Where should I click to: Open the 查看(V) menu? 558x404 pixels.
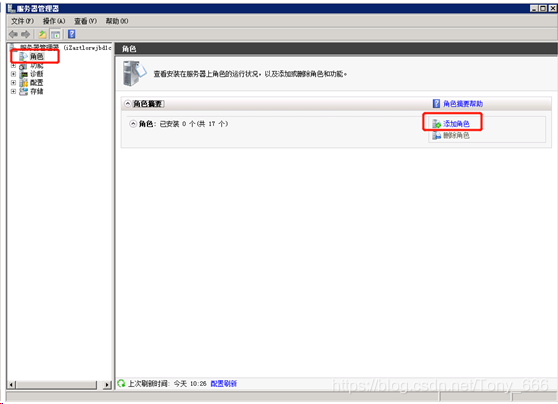pyautogui.click(x=85, y=21)
